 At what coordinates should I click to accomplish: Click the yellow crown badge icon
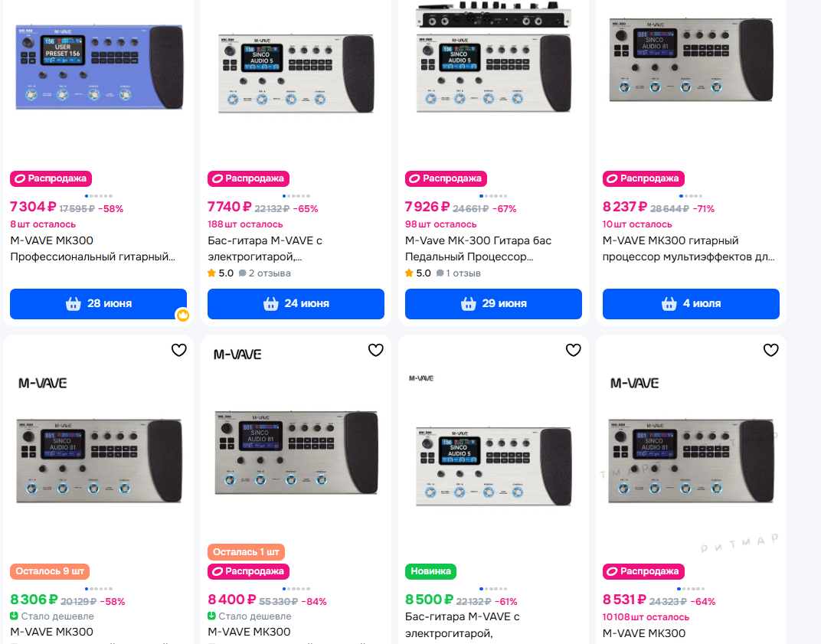[x=182, y=315]
